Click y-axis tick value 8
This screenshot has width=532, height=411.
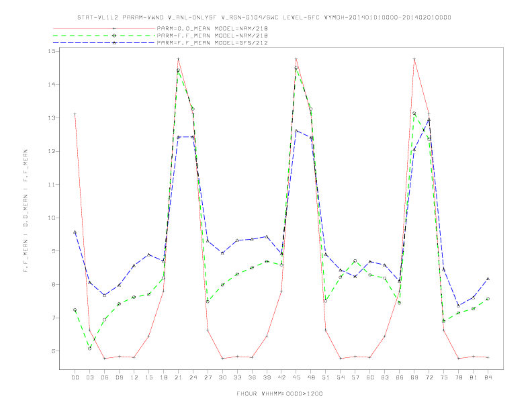[x=53, y=285]
